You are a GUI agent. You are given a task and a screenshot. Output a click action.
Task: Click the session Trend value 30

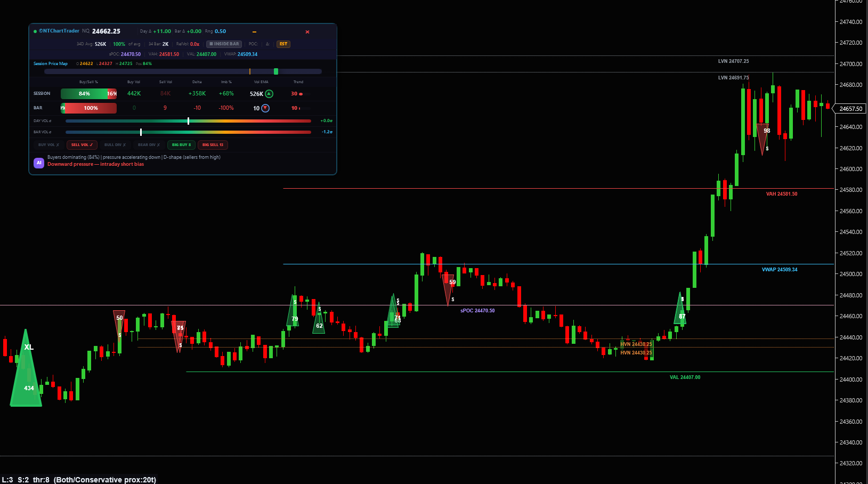pyautogui.click(x=294, y=94)
